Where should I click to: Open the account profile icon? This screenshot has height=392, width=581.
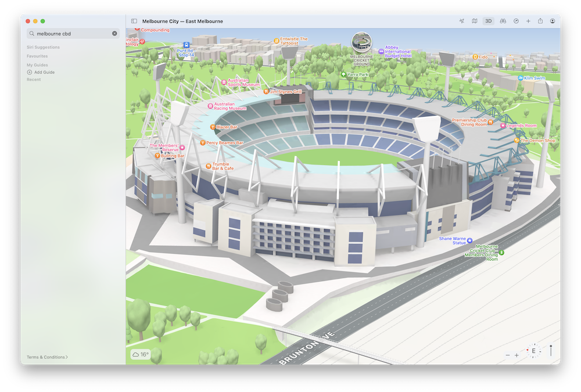click(553, 21)
